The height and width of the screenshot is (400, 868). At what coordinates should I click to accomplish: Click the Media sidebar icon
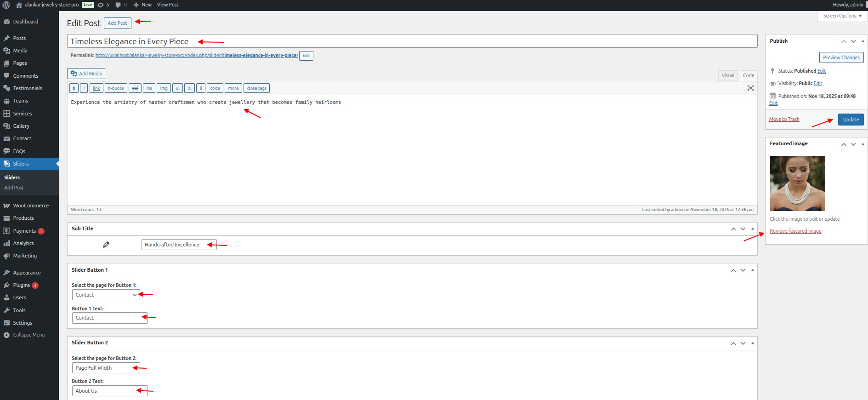pyautogui.click(x=6, y=51)
